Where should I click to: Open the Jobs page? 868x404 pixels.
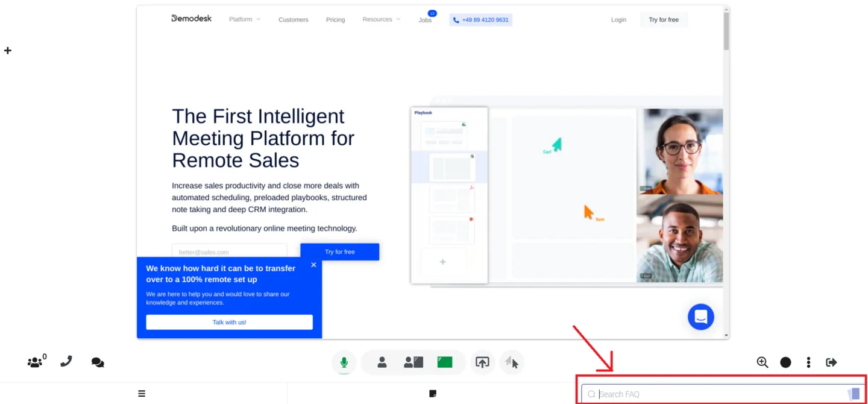425,20
